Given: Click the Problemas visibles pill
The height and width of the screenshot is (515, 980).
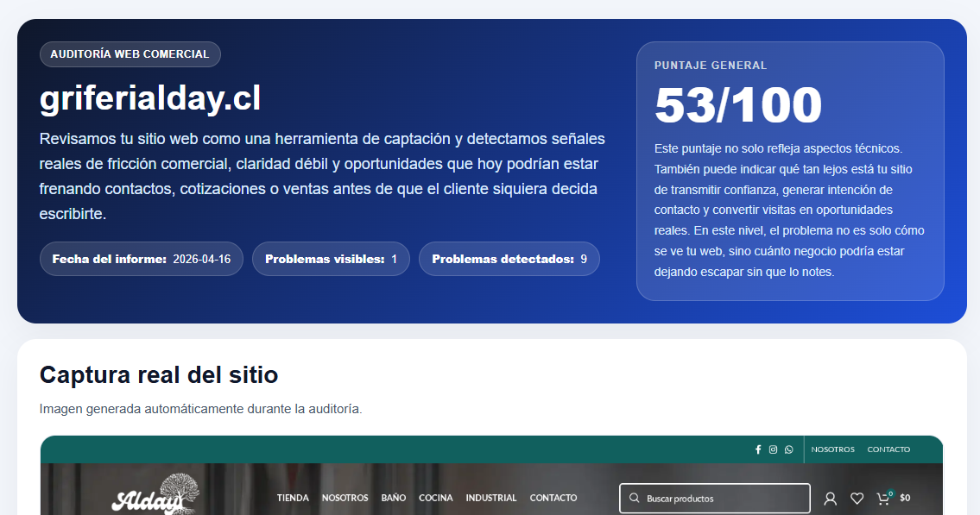Looking at the screenshot, I should (332, 259).
